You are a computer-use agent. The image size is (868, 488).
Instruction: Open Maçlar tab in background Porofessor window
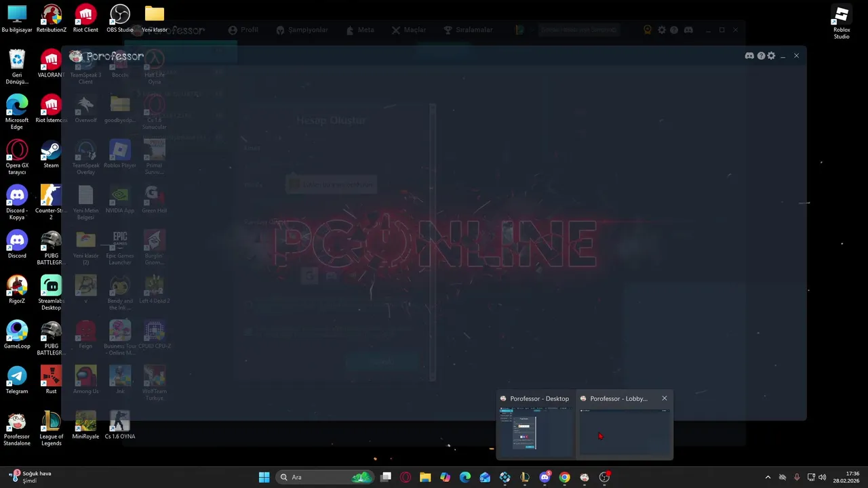tap(409, 30)
